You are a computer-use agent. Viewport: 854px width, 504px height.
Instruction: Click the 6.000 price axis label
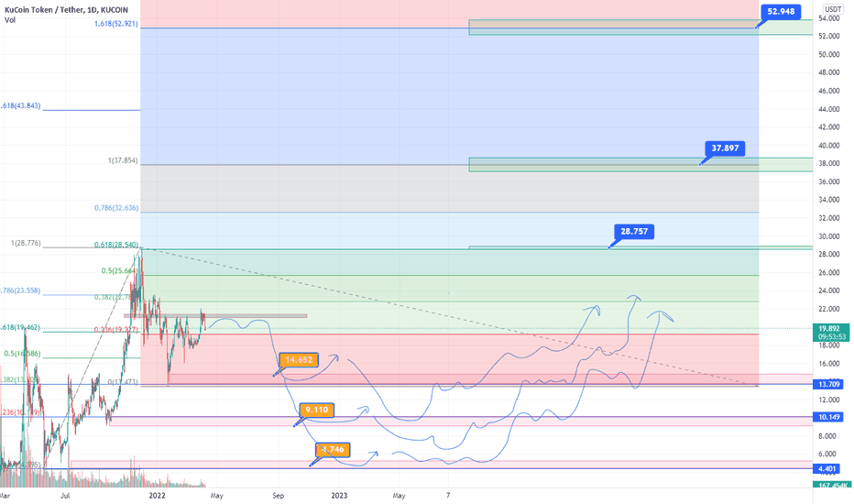click(828, 455)
